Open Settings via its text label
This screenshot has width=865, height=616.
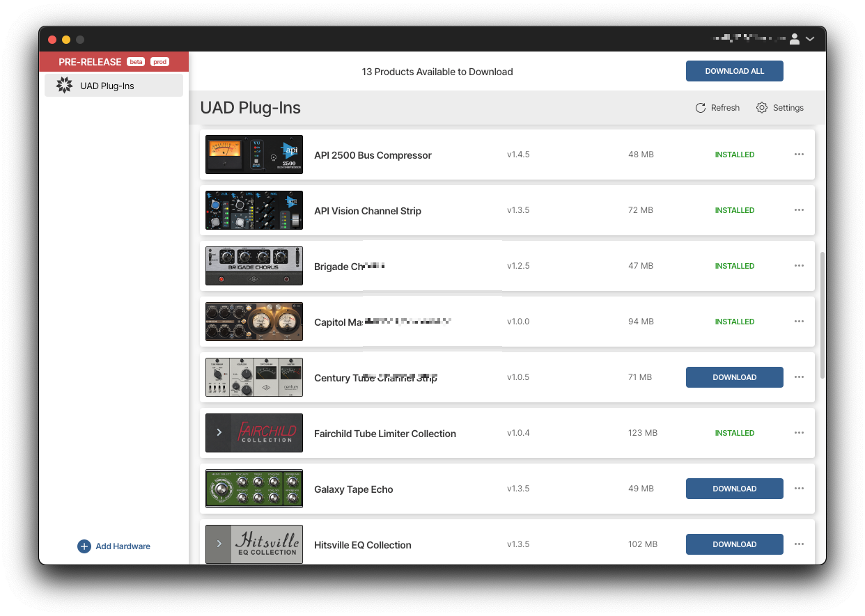(788, 108)
